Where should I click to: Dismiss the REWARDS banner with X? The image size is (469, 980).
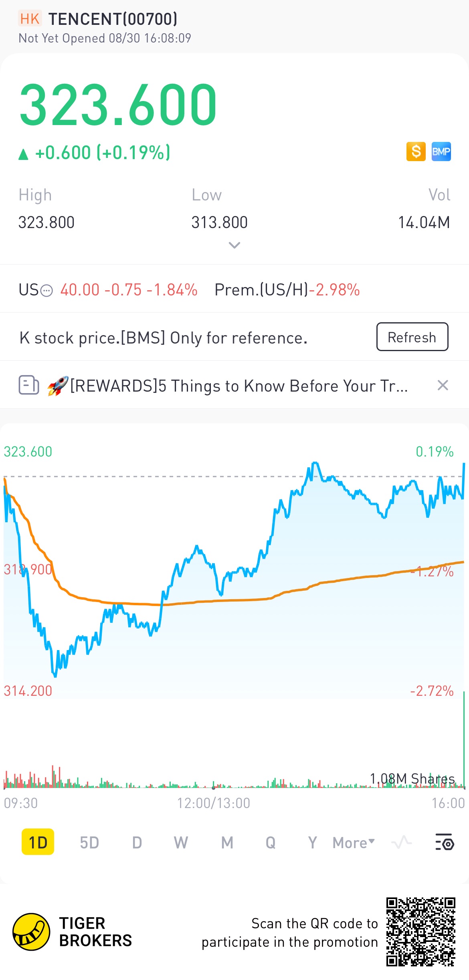click(x=443, y=385)
